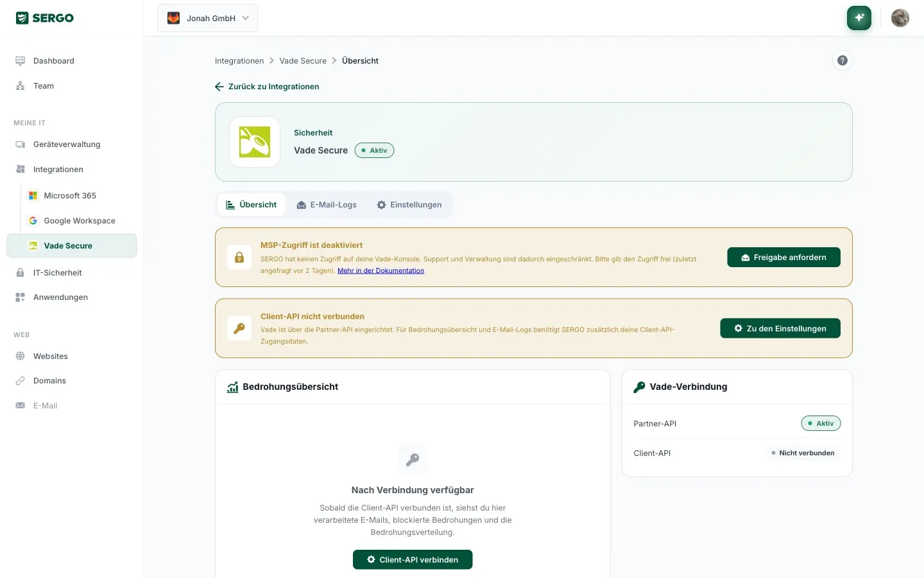The width and height of the screenshot is (924, 578).
Task: Go to Team in the sidebar
Action: coord(71,86)
